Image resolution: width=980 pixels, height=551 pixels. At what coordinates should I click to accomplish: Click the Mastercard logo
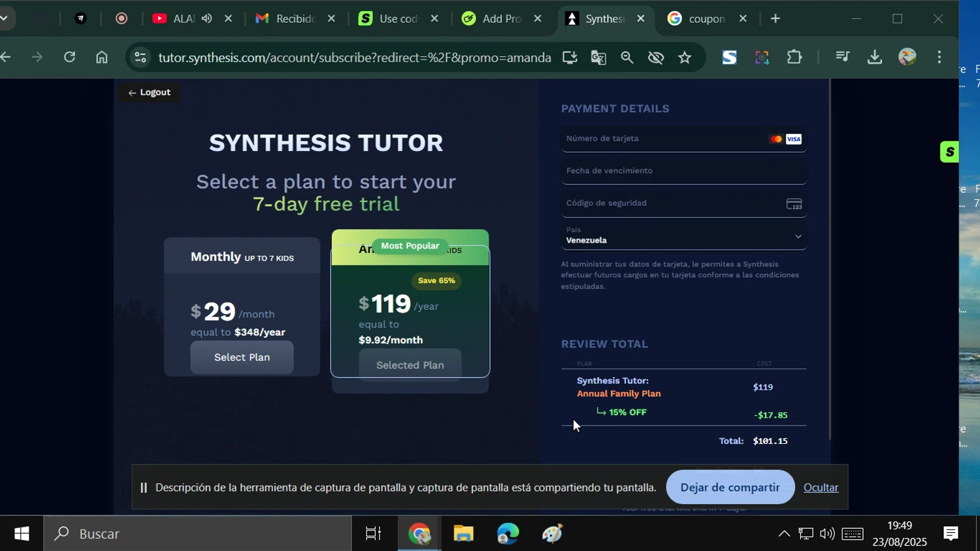tap(776, 139)
